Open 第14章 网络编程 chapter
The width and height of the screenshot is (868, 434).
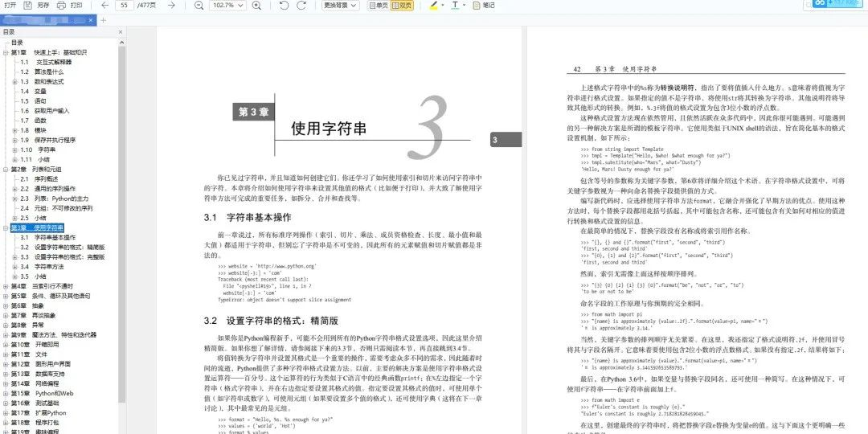coord(35,383)
